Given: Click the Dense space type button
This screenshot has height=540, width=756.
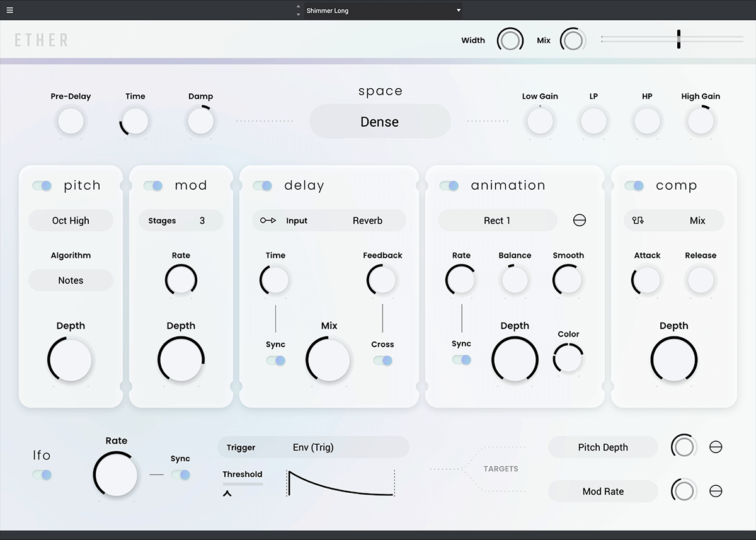Looking at the screenshot, I should click(x=380, y=122).
